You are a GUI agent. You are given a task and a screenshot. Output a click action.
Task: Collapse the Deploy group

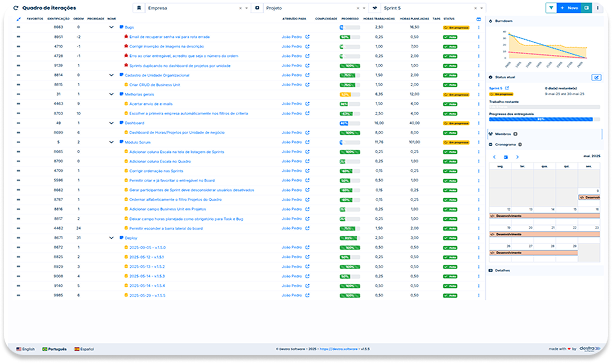[111, 238]
